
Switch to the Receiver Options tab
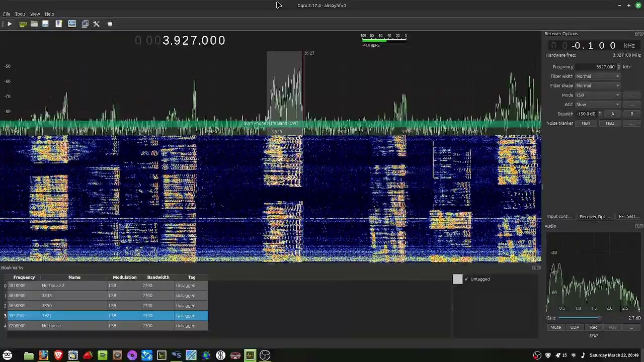coord(595,217)
